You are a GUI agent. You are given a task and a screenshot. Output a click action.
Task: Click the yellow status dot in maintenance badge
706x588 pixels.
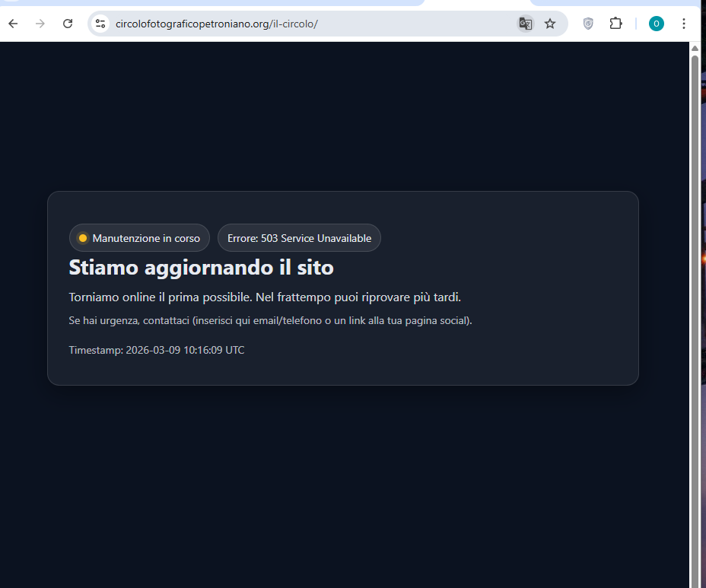coord(83,238)
